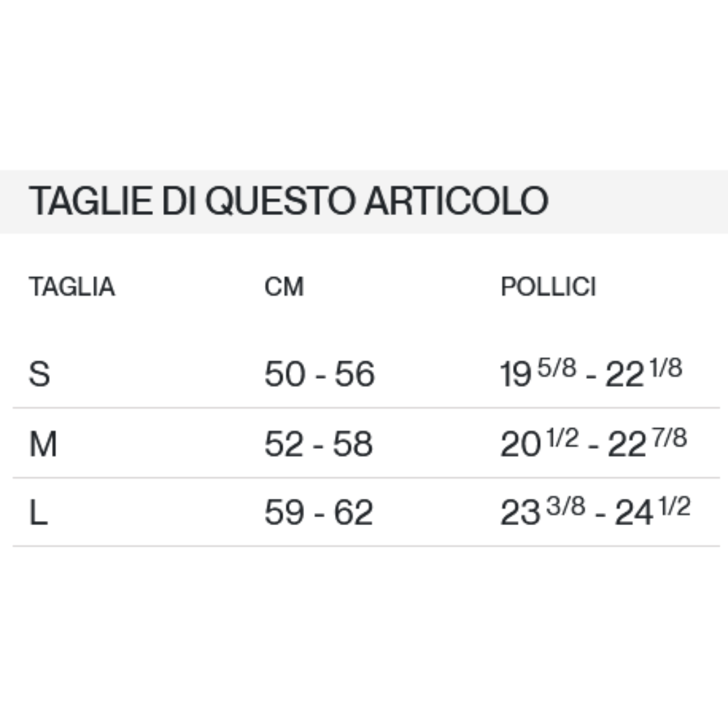Viewport: 728px width, 728px height.
Task: Click the 19 5/8 - 22 1/8 inches value
Action: [x=591, y=372]
